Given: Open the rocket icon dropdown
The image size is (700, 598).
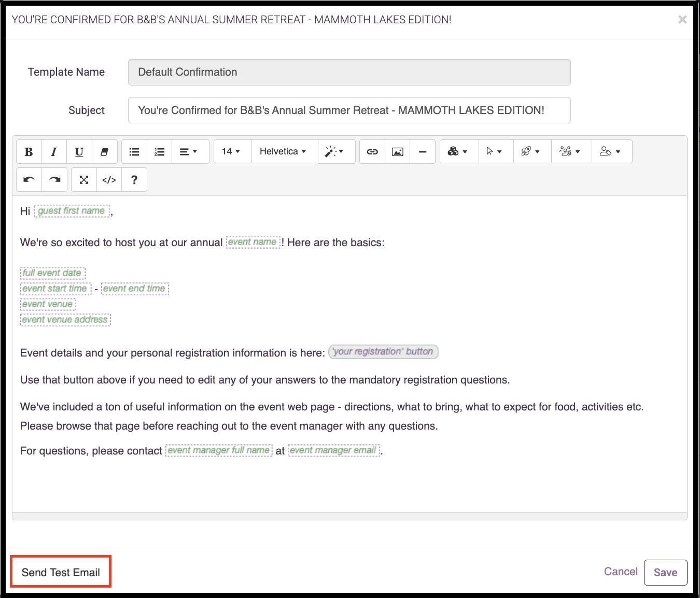Looking at the screenshot, I should 533,152.
